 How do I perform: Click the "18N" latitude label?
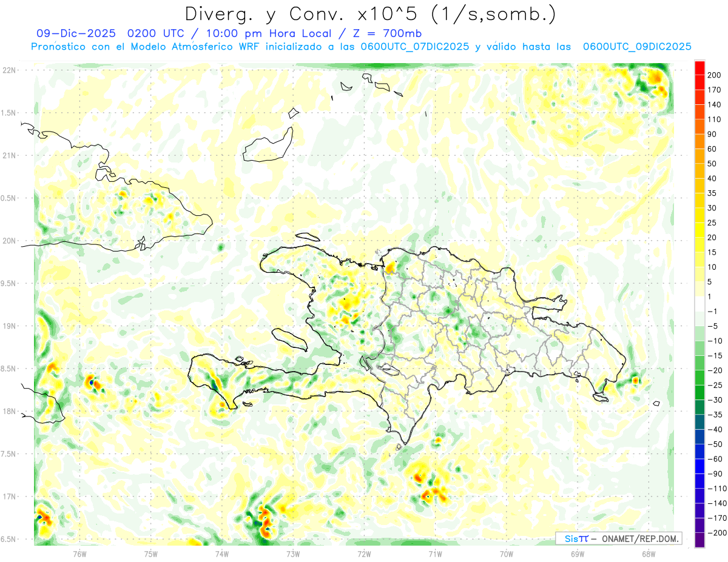pos(9,412)
